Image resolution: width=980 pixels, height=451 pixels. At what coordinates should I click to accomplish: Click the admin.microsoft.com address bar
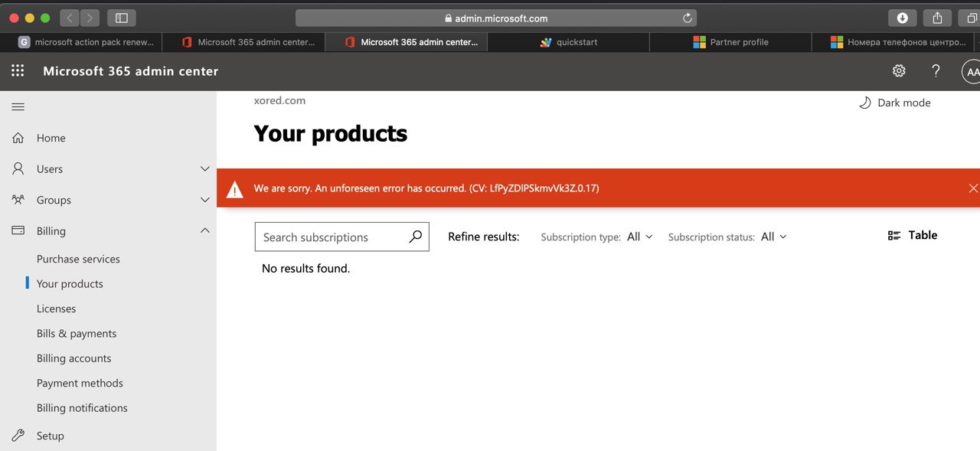pos(495,18)
